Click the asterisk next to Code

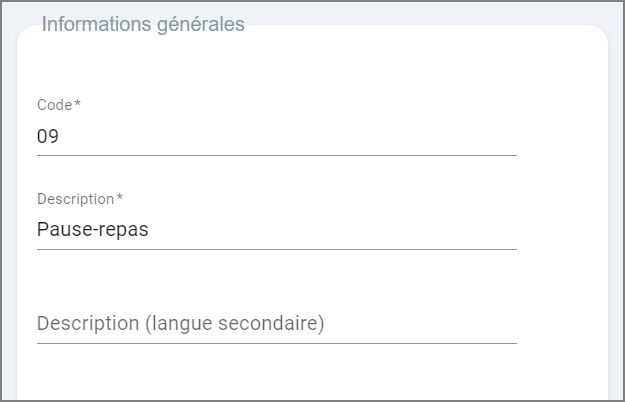tap(78, 104)
